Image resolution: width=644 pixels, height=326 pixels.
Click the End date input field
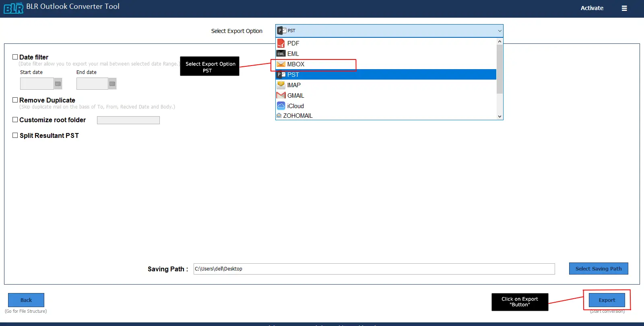92,84
